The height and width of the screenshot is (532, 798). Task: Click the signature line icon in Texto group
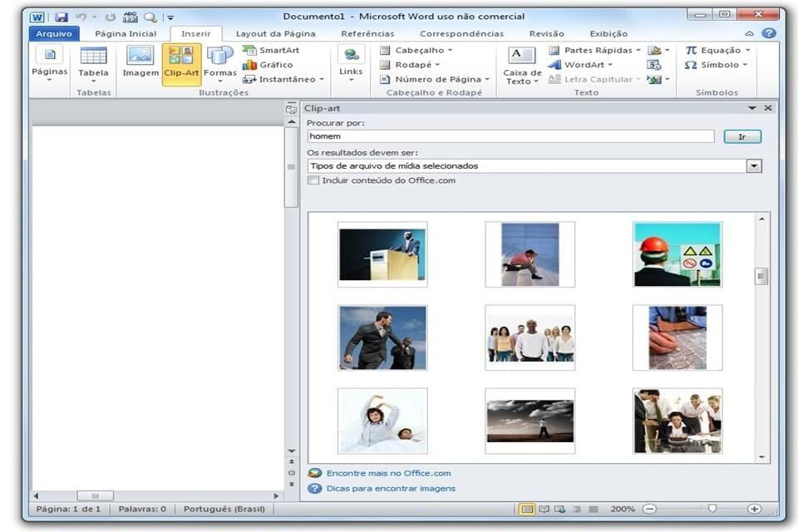tap(659, 50)
